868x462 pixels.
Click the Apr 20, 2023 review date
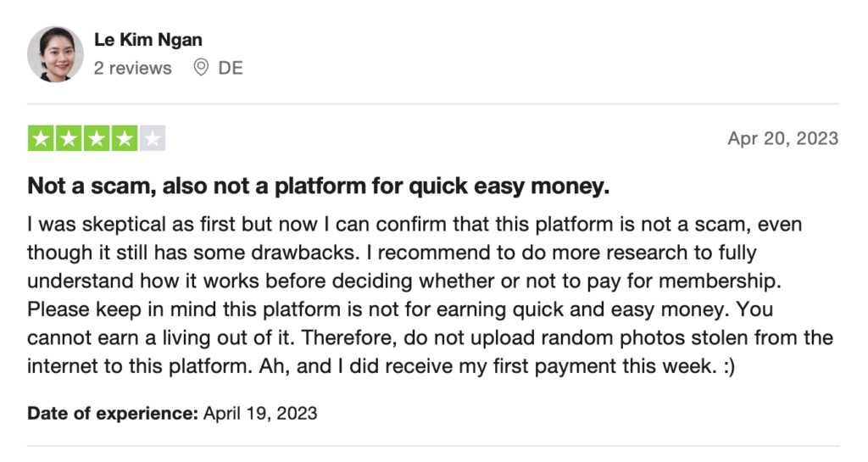(x=782, y=138)
